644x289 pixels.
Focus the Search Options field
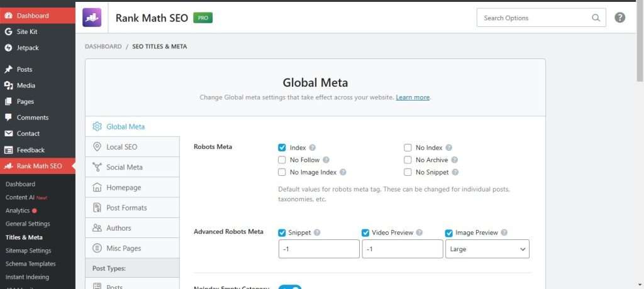pos(541,18)
